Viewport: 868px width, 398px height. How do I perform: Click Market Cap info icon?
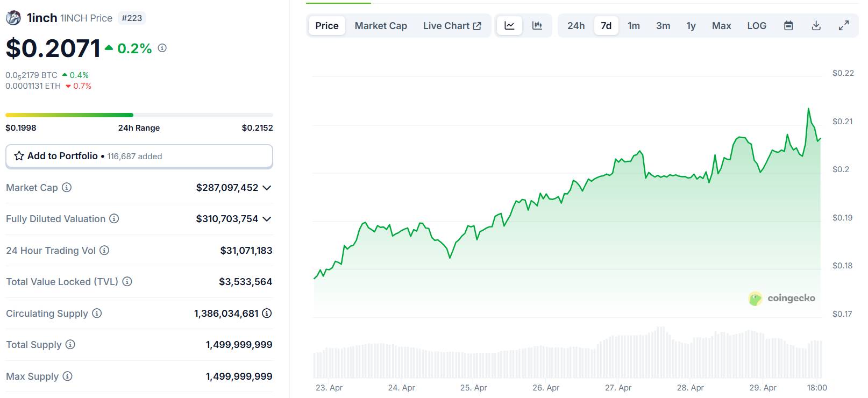tap(67, 187)
